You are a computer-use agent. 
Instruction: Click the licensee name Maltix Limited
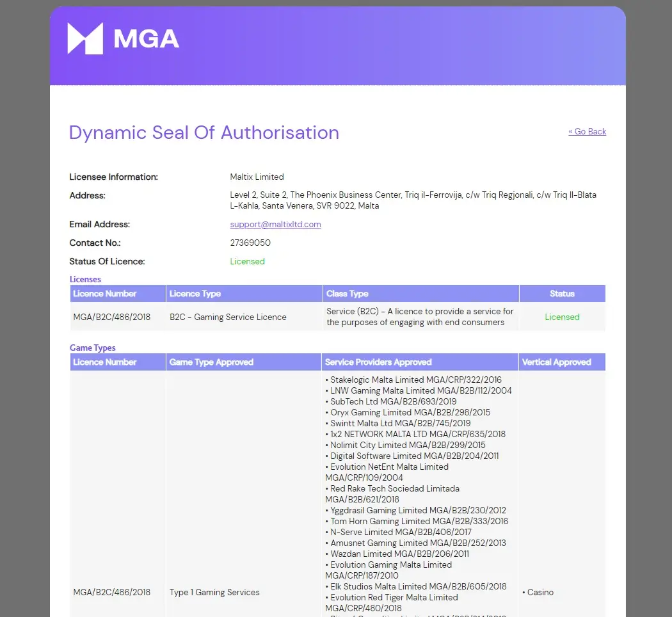tap(257, 177)
